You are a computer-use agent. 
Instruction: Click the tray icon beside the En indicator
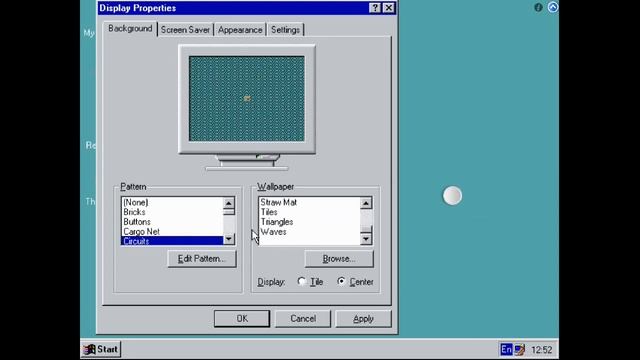coord(519,349)
